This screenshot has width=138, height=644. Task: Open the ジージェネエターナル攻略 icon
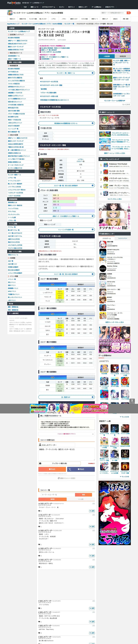coord(104,381)
